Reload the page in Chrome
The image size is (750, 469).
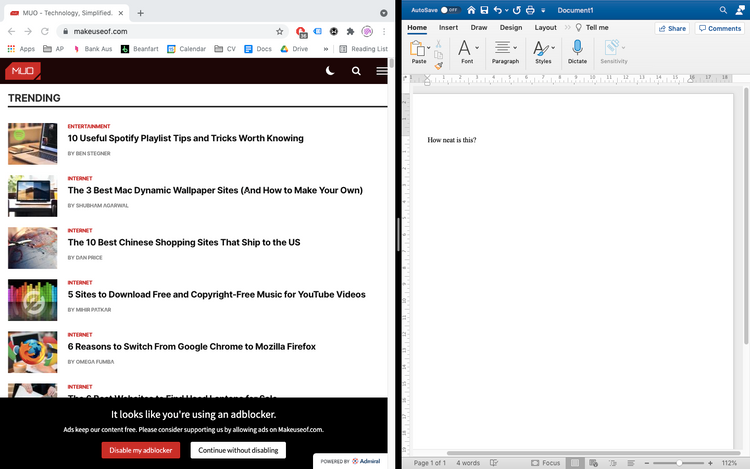pyautogui.click(x=44, y=31)
